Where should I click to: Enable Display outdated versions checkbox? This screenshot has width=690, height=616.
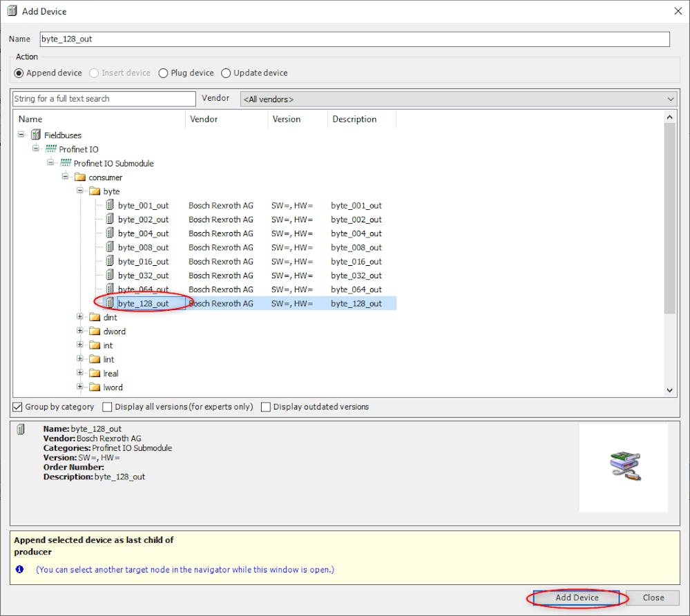pos(266,407)
